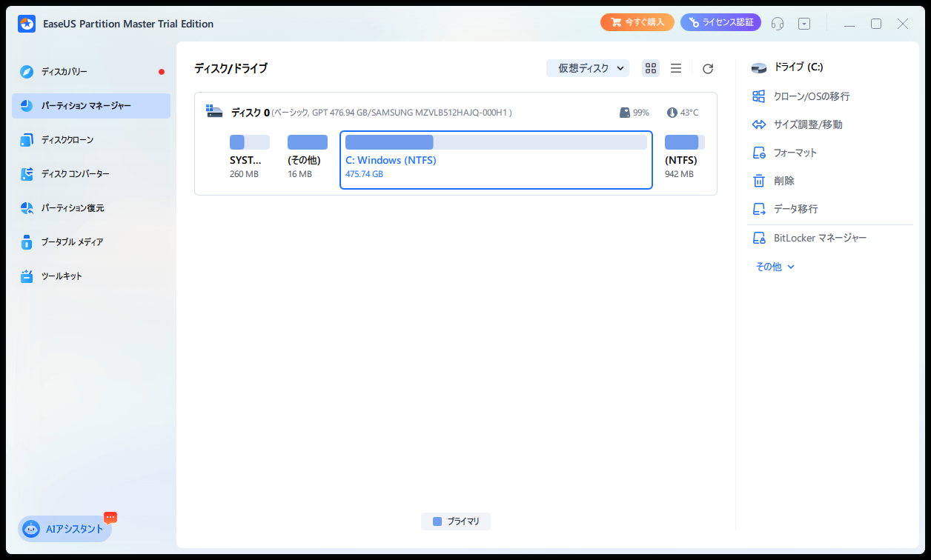Click the 43°C temperature indicator
This screenshot has width=931, height=560.
click(x=683, y=113)
